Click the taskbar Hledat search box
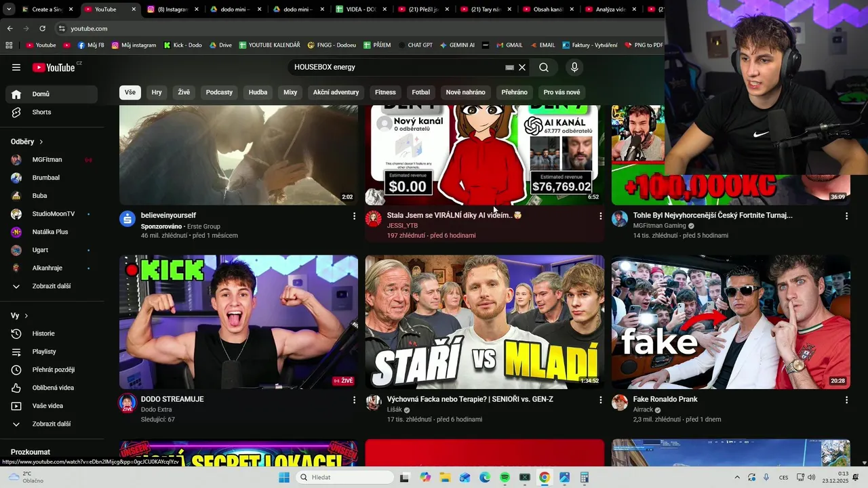Image resolution: width=868 pixels, height=488 pixels. pyautogui.click(x=344, y=477)
